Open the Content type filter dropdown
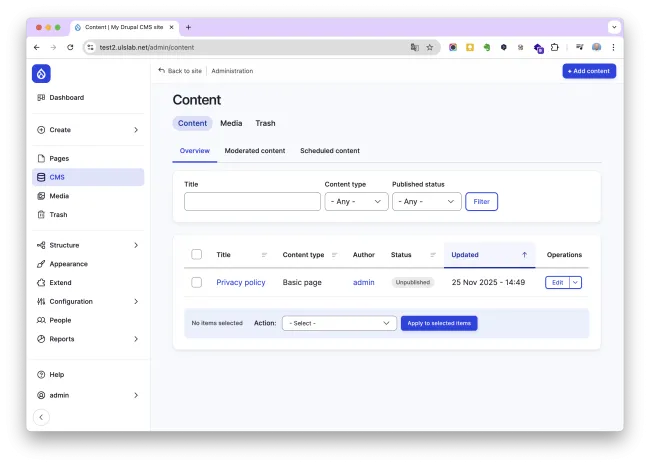 pyautogui.click(x=356, y=202)
